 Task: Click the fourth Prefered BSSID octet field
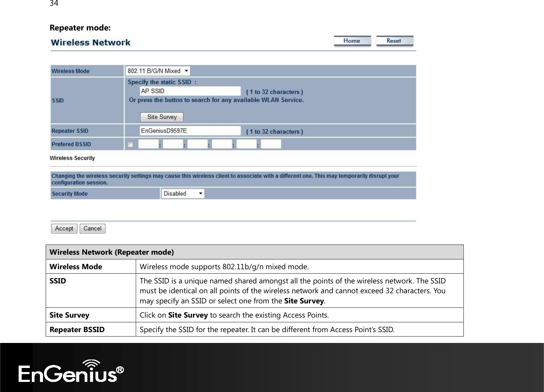[x=222, y=144]
